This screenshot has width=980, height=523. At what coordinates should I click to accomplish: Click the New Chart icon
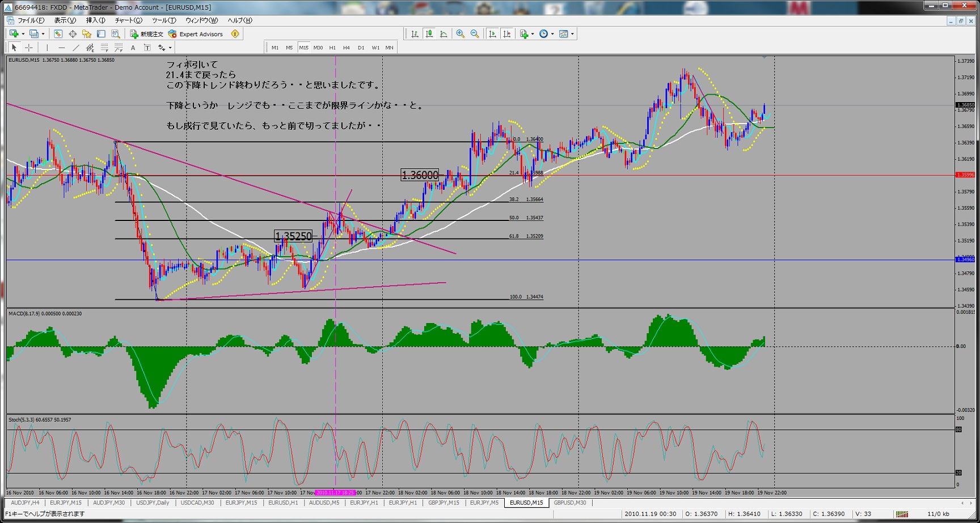[14, 34]
